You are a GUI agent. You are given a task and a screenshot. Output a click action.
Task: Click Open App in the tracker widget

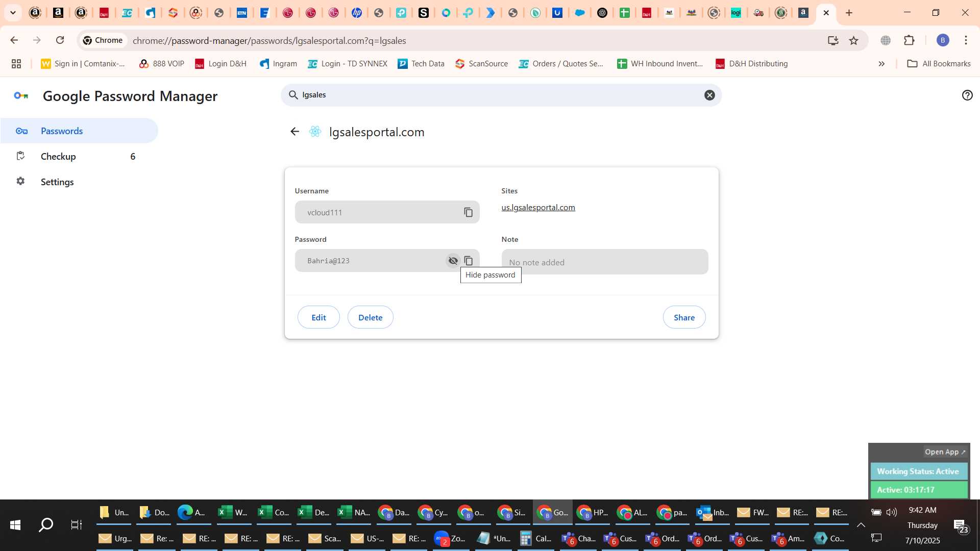945,452
